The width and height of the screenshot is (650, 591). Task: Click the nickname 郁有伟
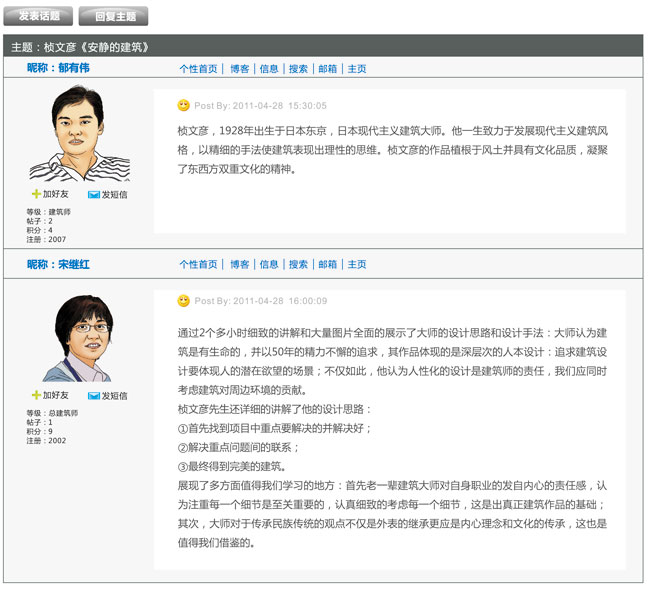coord(71,68)
